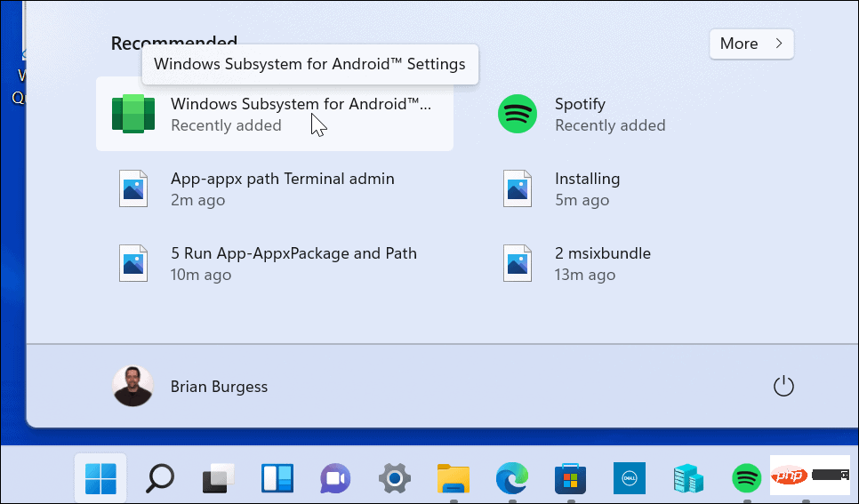
Task: Launch Microsoft Edge from the taskbar
Action: click(511, 478)
